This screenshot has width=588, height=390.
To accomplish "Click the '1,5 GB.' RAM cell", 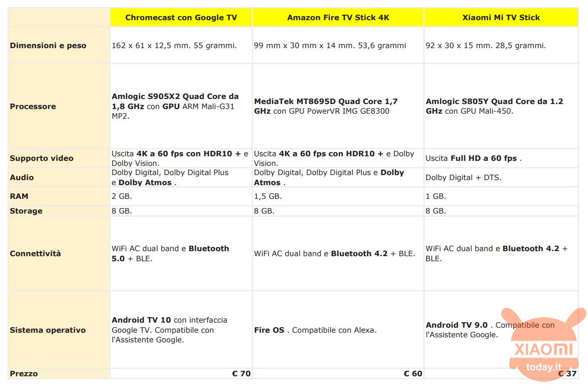I will coord(338,196).
